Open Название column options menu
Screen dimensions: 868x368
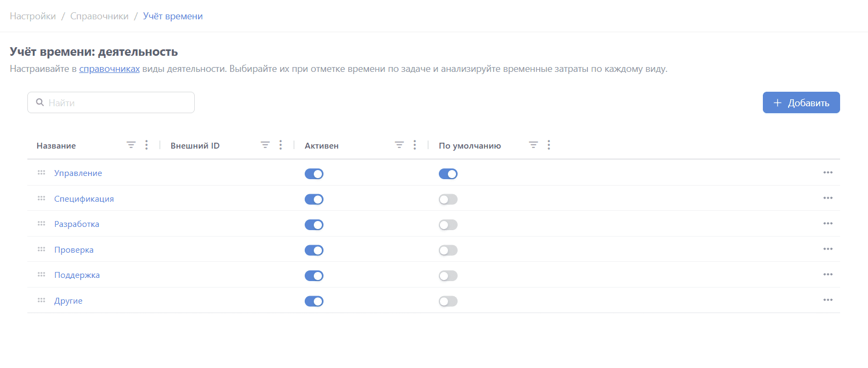[146, 145]
